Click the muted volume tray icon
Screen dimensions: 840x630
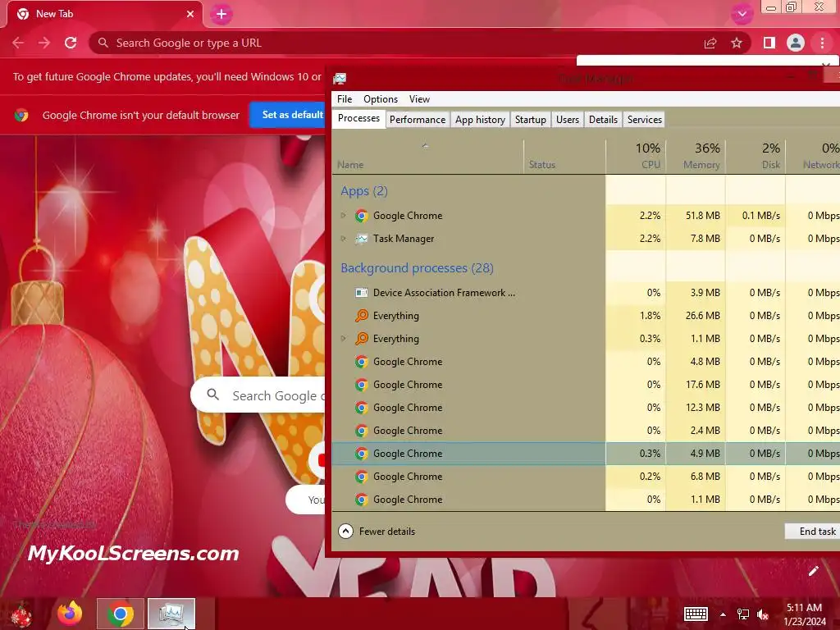pyautogui.click(x=763, y=614)
